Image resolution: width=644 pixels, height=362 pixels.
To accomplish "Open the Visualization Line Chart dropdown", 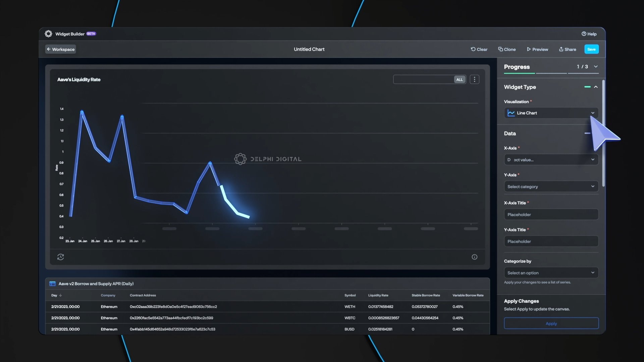I will pos(551,113).
